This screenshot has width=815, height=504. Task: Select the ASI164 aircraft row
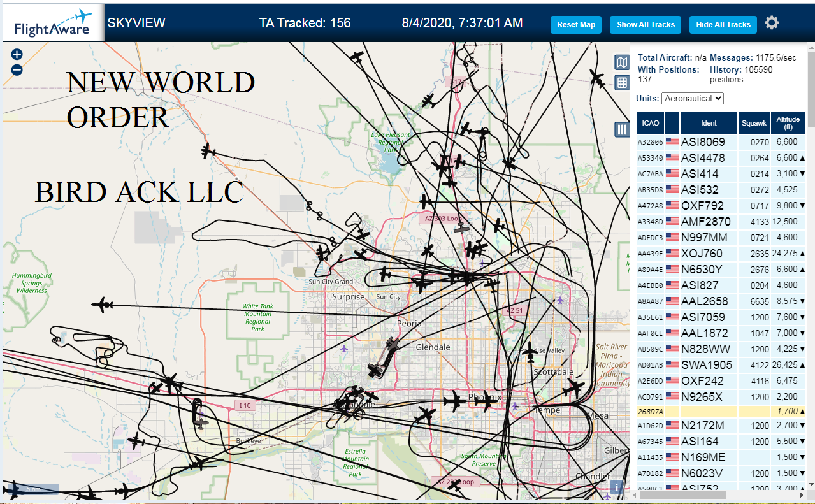click(722, 442)
